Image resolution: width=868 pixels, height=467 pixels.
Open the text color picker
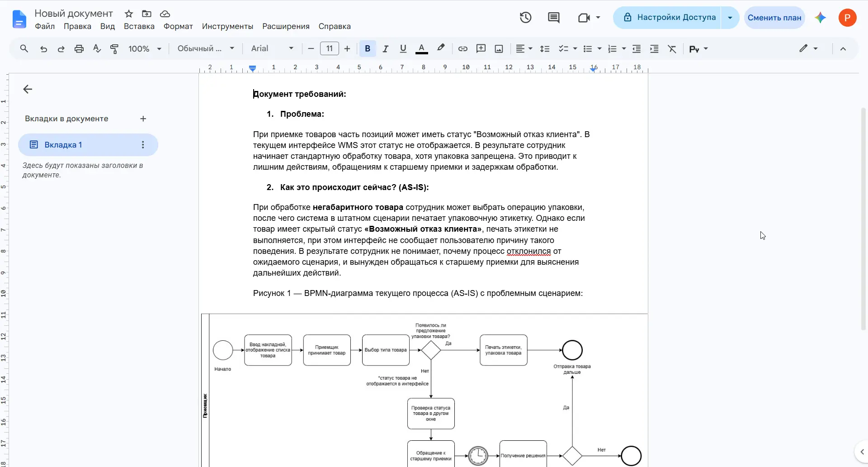421,48
